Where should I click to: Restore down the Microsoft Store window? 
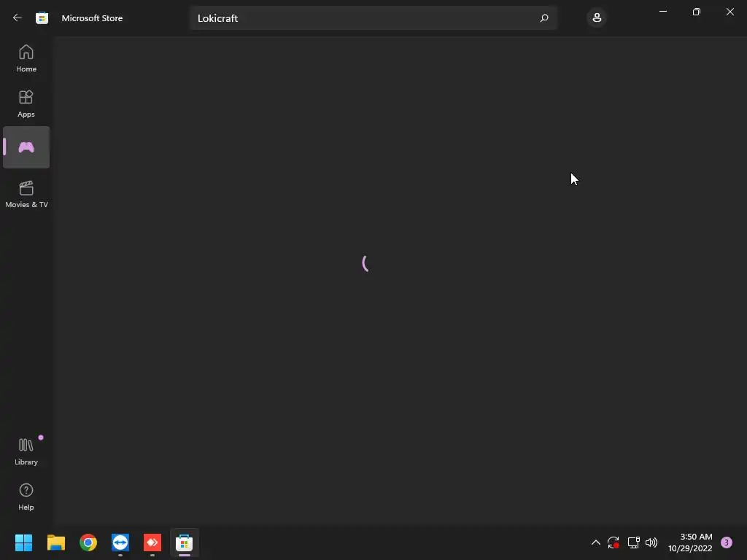(697, 12)
